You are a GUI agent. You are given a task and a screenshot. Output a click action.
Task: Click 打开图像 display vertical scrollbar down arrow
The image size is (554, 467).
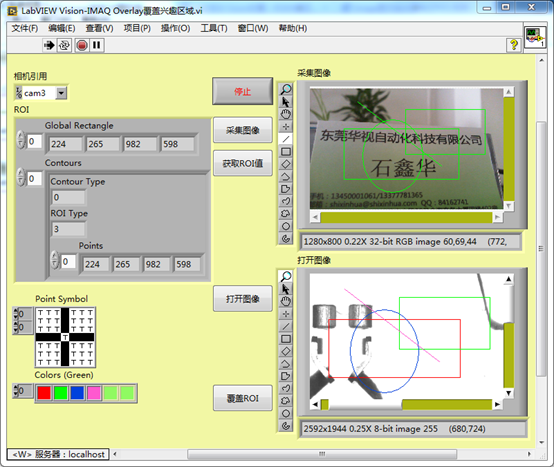[508, 393]
